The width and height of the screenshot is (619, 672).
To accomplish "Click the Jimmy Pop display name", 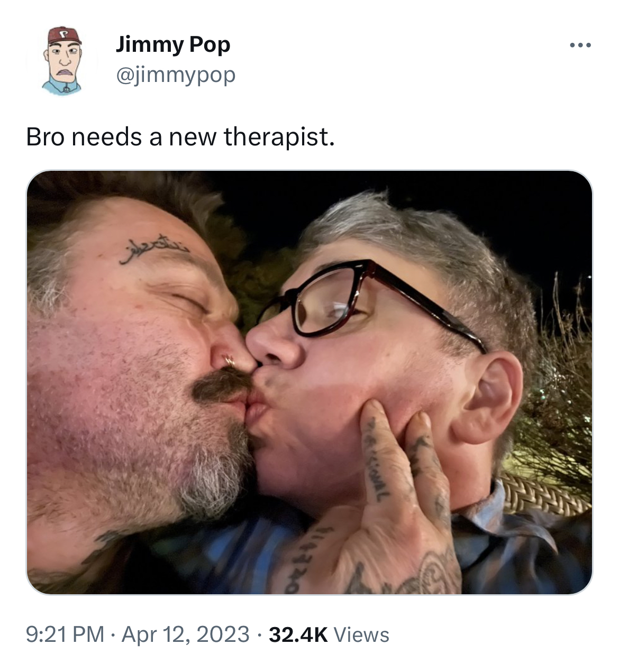I will tap(172, 44).
